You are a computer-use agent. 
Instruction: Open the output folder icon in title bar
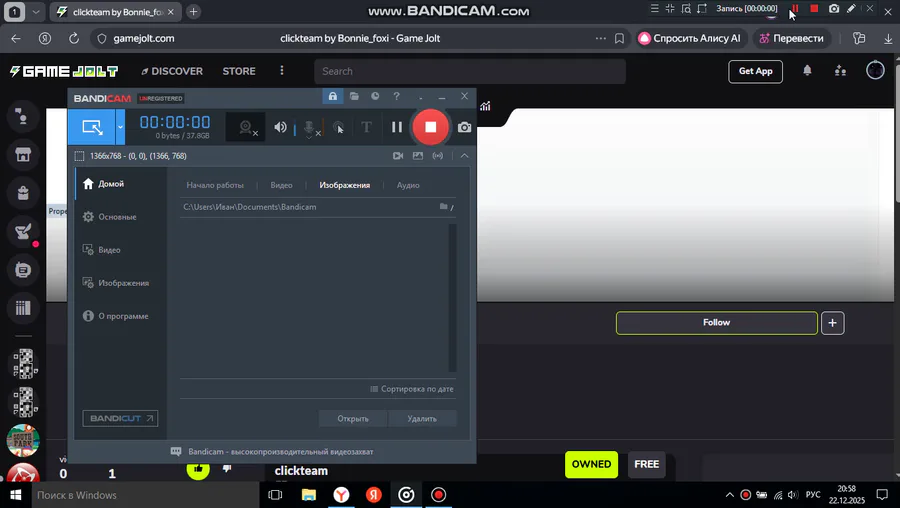(354, 96)
